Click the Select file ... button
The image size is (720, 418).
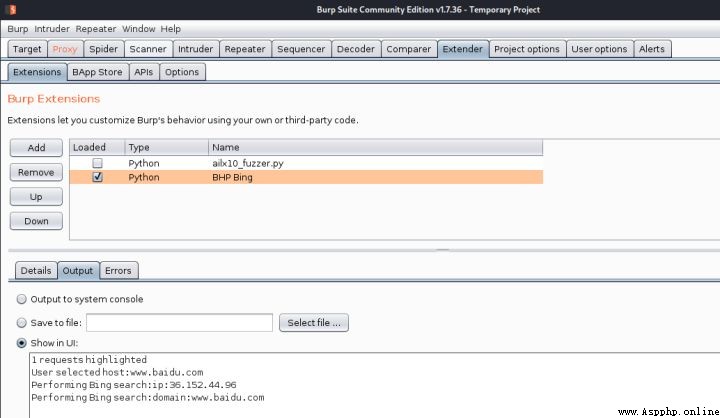(314, 322)
